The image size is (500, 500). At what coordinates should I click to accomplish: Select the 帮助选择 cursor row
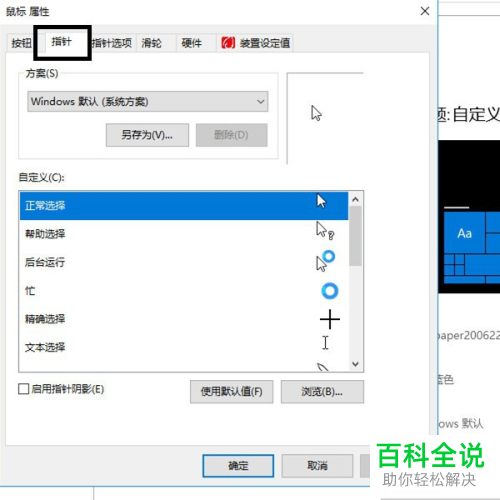pyautogui.click(x=184, y=234)
